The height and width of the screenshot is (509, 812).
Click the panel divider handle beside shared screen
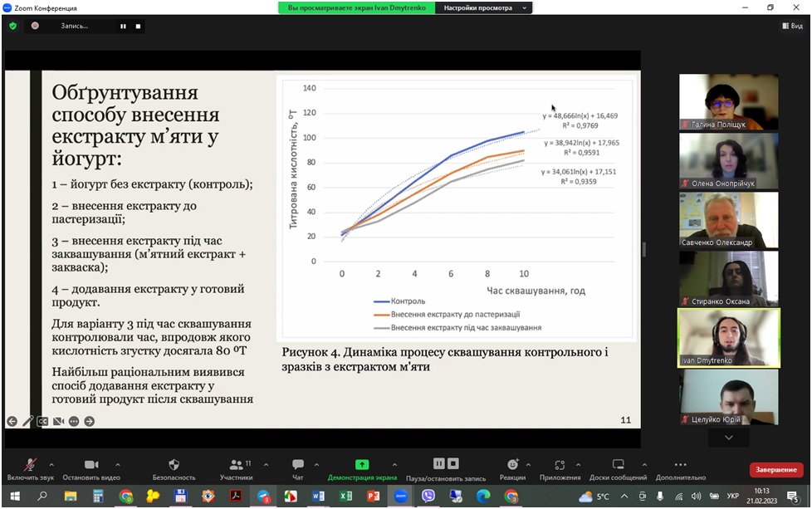[x=643, y=250]
